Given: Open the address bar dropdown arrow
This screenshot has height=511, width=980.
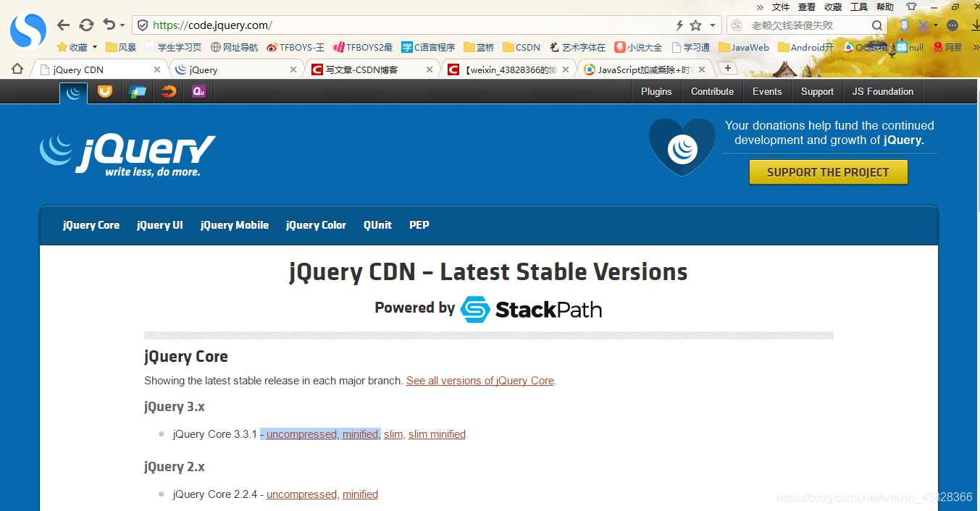Looking at the screenshot, I should (713, 25).
